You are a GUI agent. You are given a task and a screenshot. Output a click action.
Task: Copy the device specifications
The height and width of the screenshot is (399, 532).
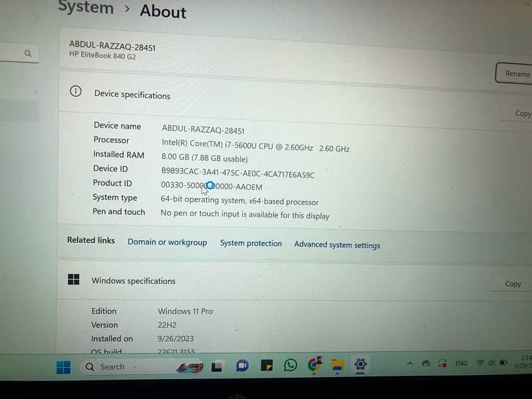520,114
